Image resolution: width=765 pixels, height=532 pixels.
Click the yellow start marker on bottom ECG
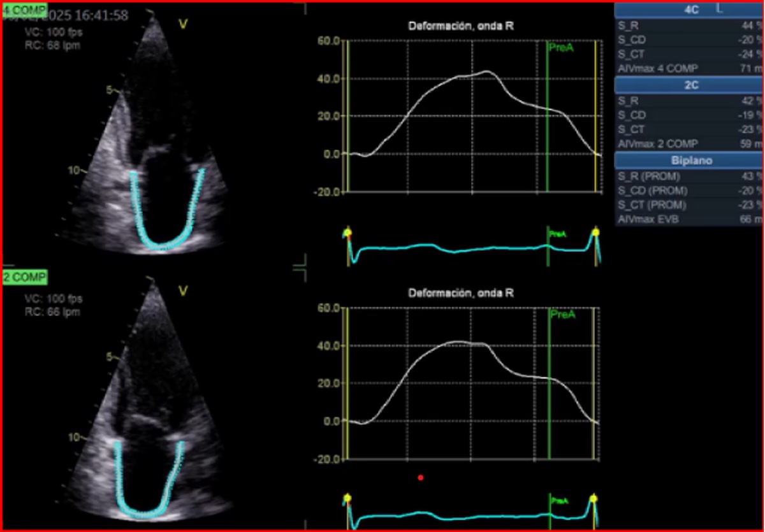click(x=347, y=498)
